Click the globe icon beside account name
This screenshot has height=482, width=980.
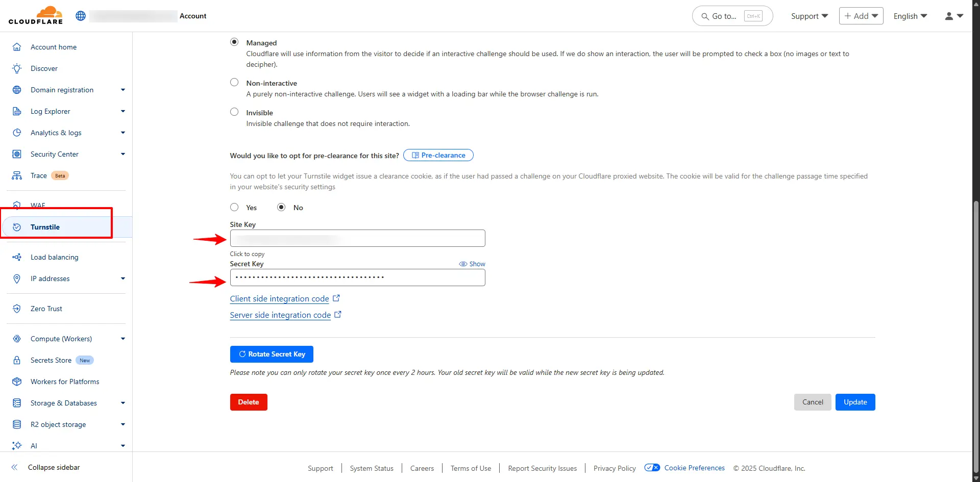[x=81, y=16]
